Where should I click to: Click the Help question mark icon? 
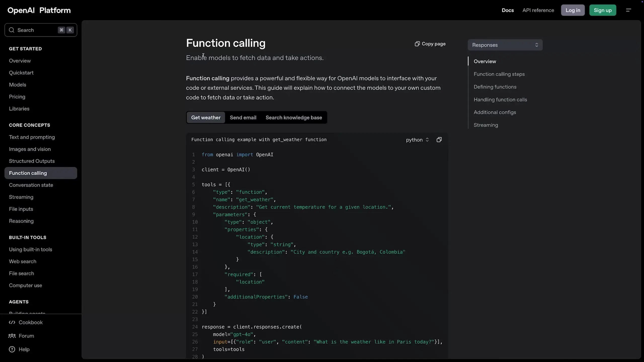[x=12, y=349]
